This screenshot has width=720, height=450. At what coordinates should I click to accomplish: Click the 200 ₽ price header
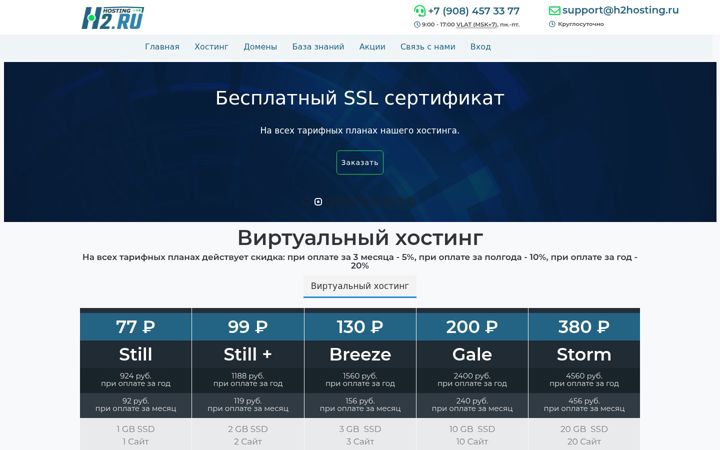472,327
